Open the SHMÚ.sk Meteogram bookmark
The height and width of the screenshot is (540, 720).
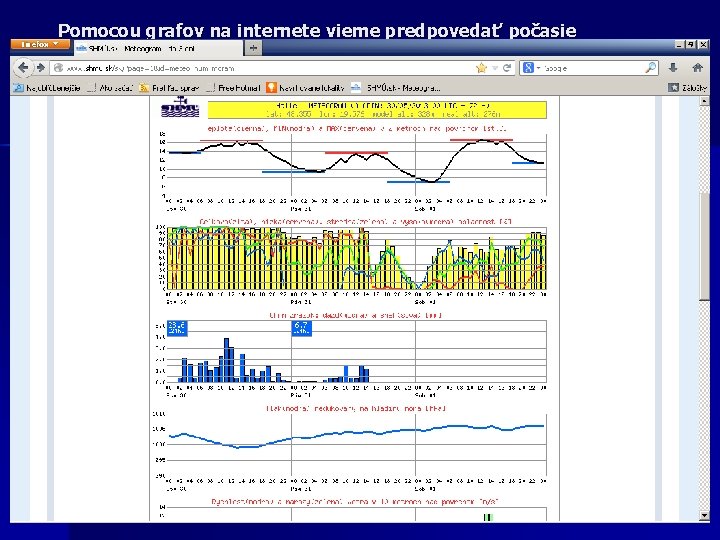tap(396, 88)
